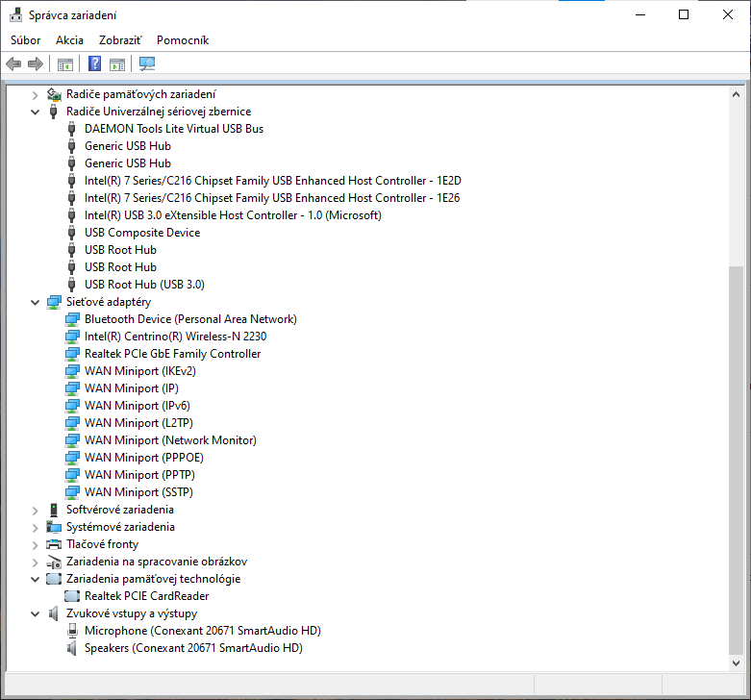
Task: Maximize the Správca zariadení window
Action: tap(684, 14)
